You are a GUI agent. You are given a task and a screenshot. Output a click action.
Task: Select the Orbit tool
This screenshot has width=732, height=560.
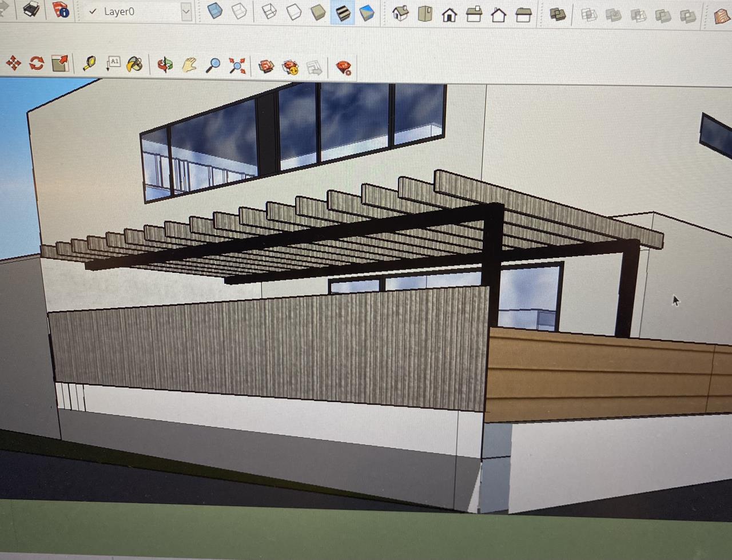tap(165, 65)
